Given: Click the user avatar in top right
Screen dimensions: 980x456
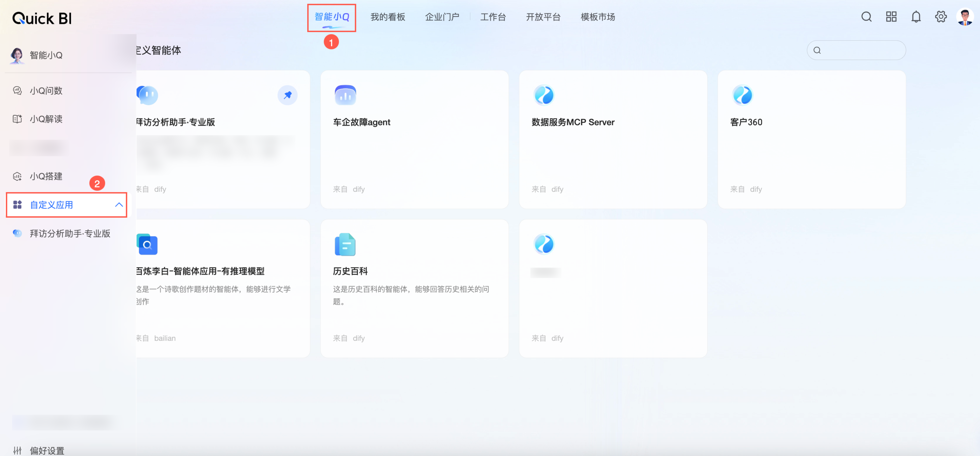Looking at the screenshot, I should (x=965, y=17).
